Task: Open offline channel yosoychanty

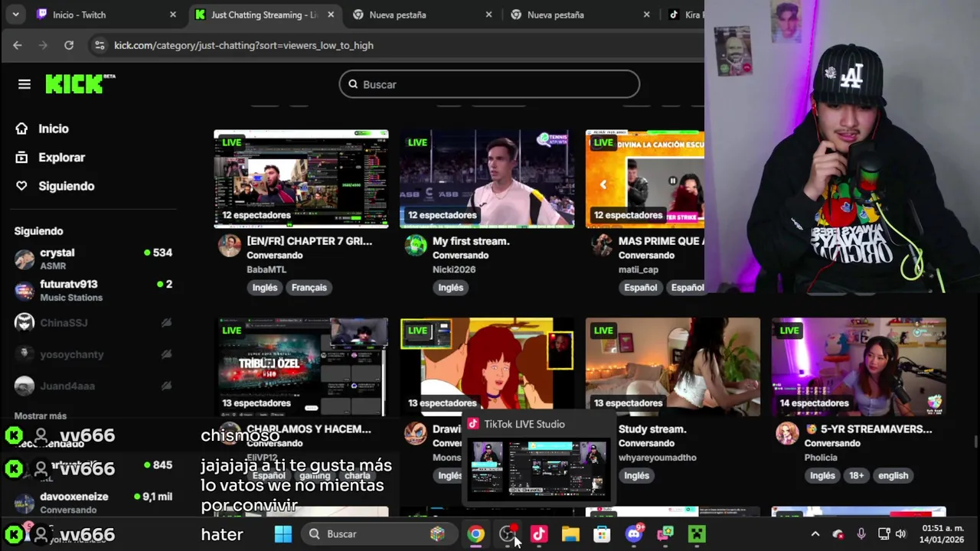Action: [x=93, y=354]
